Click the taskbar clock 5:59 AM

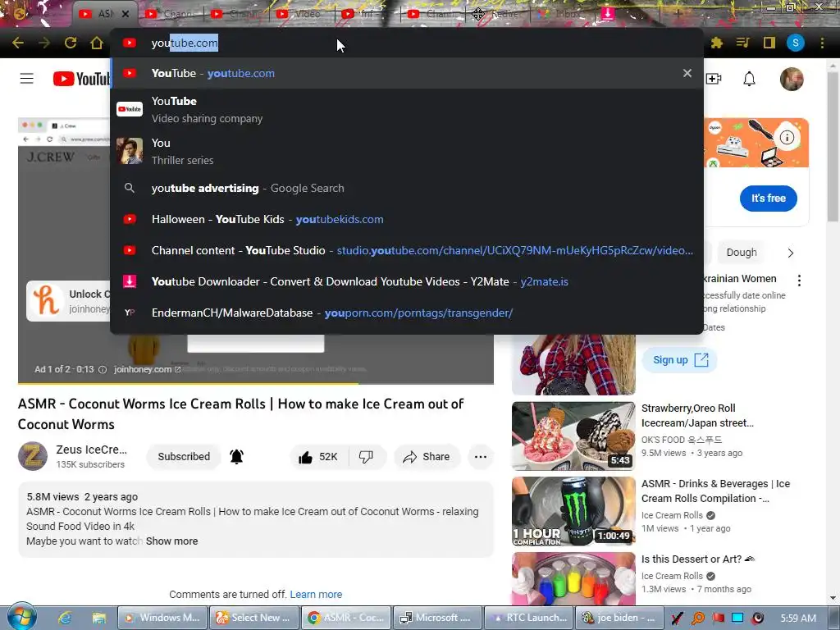pos(798,618)
